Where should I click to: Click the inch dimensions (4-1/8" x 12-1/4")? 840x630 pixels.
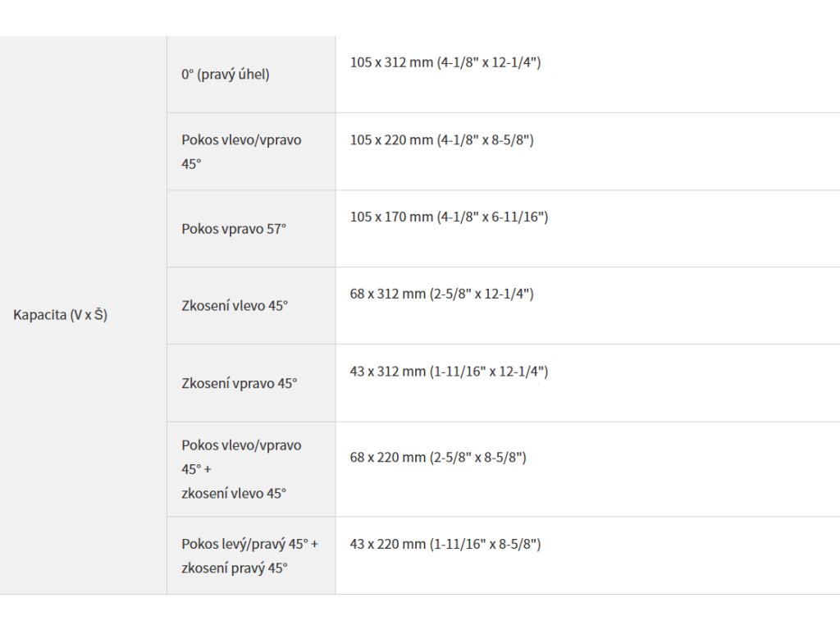489,63
